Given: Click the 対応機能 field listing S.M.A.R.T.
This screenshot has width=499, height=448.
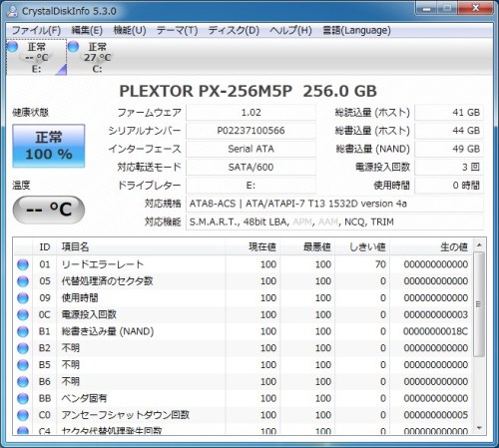Looking at the screenshot, I should [x=334, y=222].
